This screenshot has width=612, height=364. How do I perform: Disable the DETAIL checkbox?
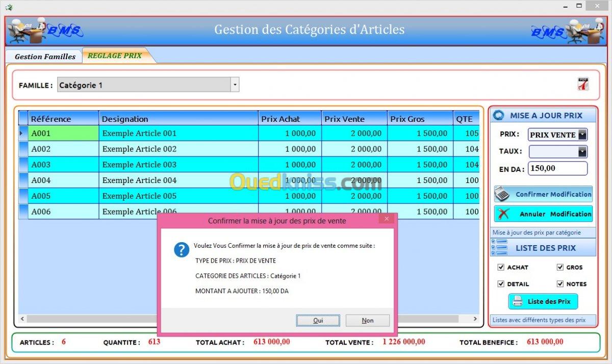(x=501, y=284)
